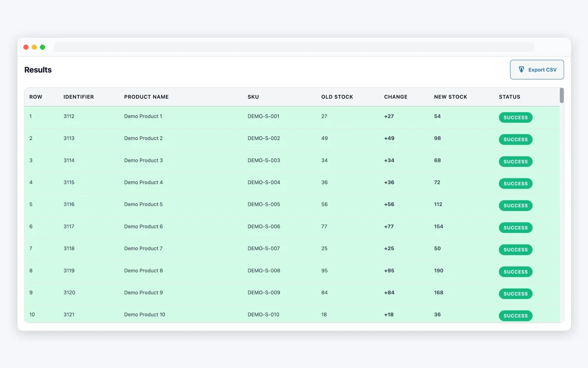Image resolution: width=588 pixels, height=368 pixels.
Task: Click the CHANGE column header
Action: pos(396,97)
